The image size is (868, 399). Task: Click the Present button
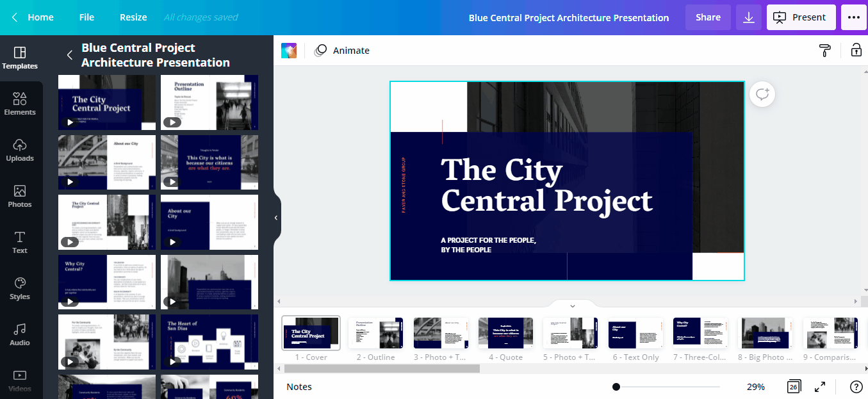(x=801, y=17)
